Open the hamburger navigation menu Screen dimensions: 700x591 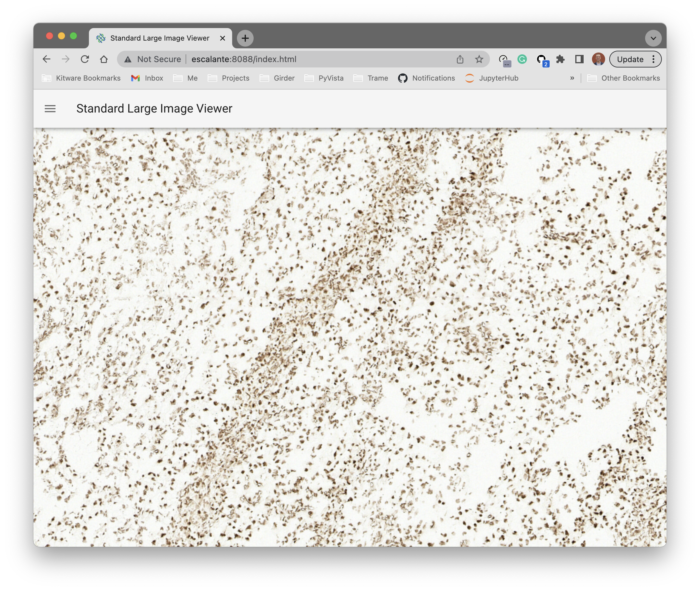(50, 109)
